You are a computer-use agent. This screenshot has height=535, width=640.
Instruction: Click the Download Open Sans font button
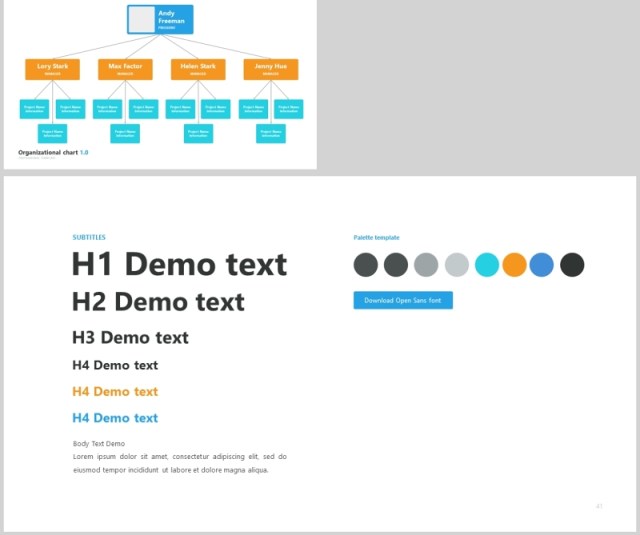point(403,300)
